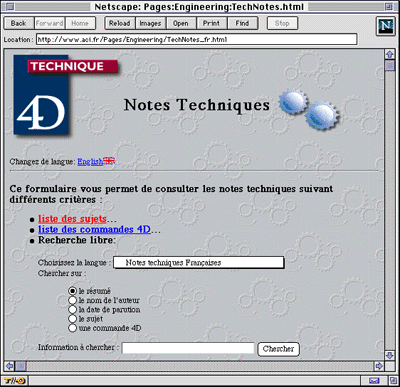400x387 pixels.
Task: Click the Reload toolbar button
Action: point(120,23)
